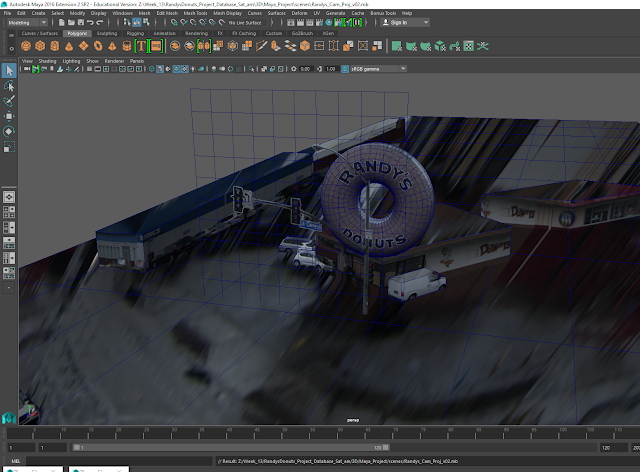Image resolution: width=640 pixels, height=472 pixels.
Task: Create a polygon cylinder from the shelf
Action: click(55, 46)
